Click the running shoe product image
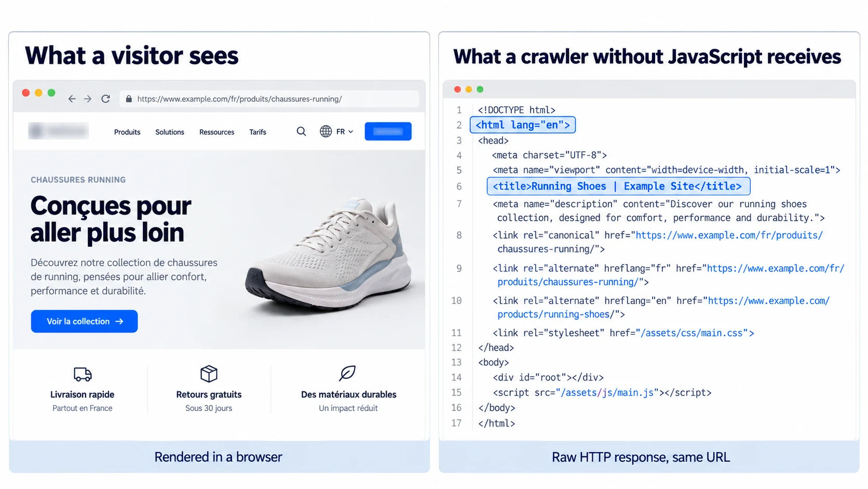Viewport: 868px width, 489px height. pos(329,255)
